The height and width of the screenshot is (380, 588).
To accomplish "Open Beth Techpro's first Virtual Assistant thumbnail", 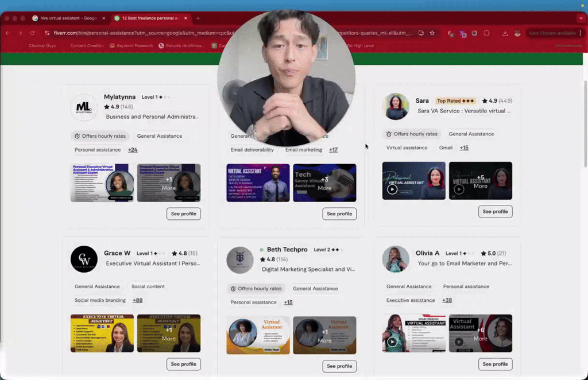I will tap(258, 335).
